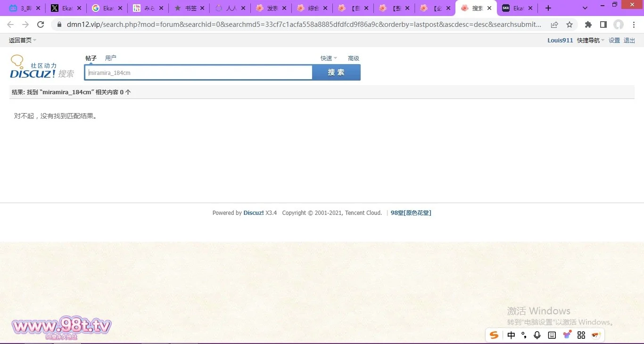Switch to the 用户 search tab

[110, 58]
